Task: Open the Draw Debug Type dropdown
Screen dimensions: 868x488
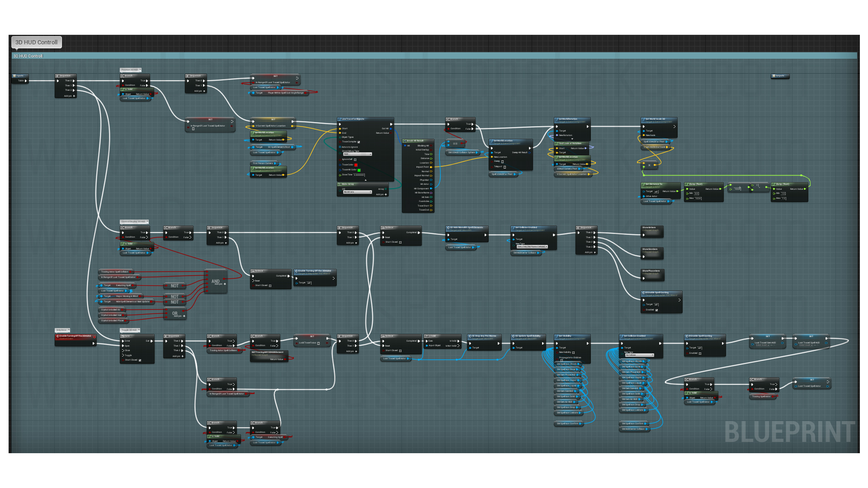Action: point(357,155)
